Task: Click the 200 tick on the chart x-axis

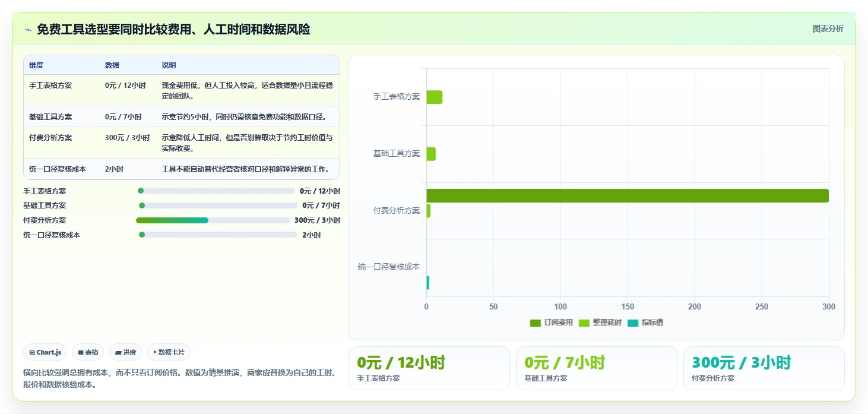Action: (695, 307)
